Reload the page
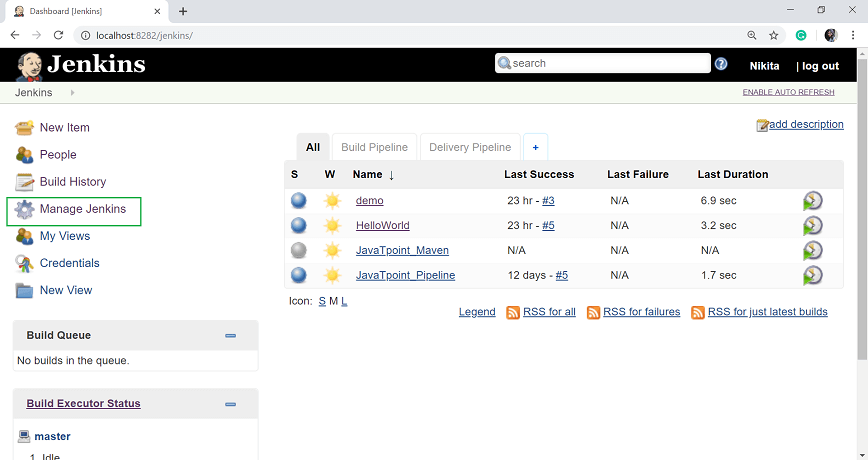The width and height of the screenshot is (868, 460). pyautogui.click(x=58, y=35)
